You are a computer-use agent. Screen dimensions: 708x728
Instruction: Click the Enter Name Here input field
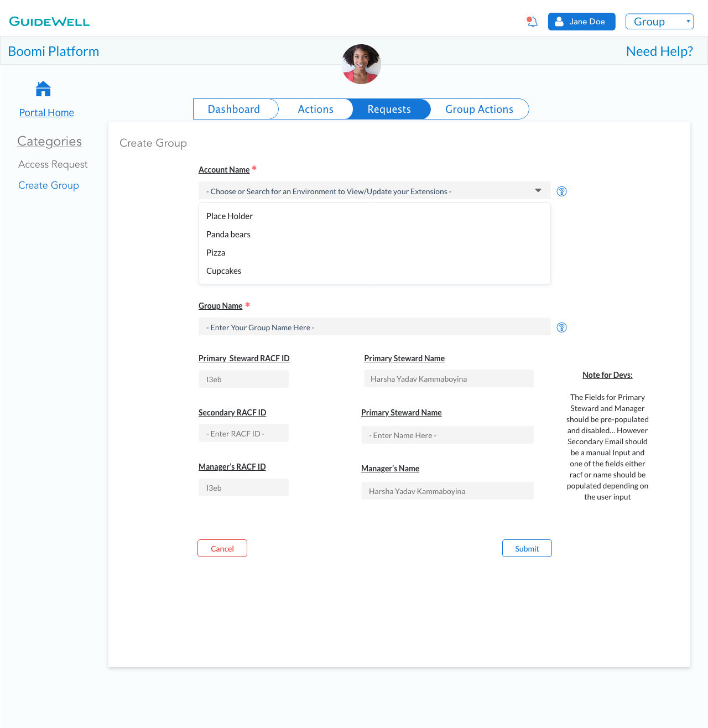tap(447, 435)
